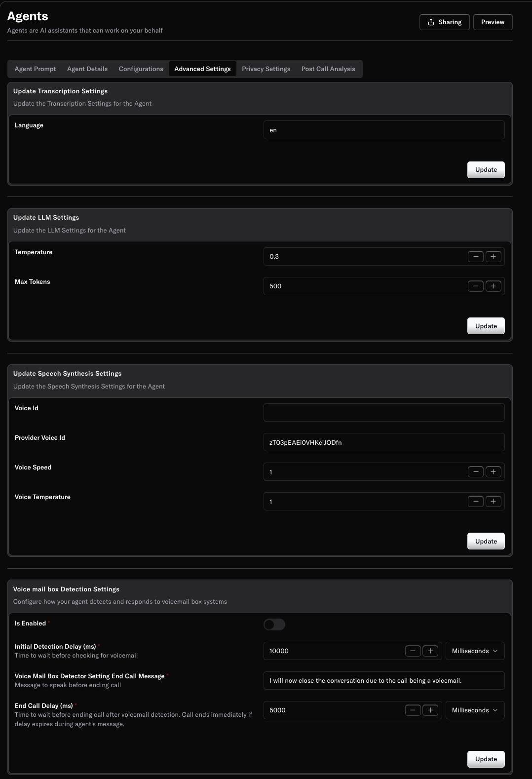Decrease Temperature with the minus icon

tap(475, 257)
